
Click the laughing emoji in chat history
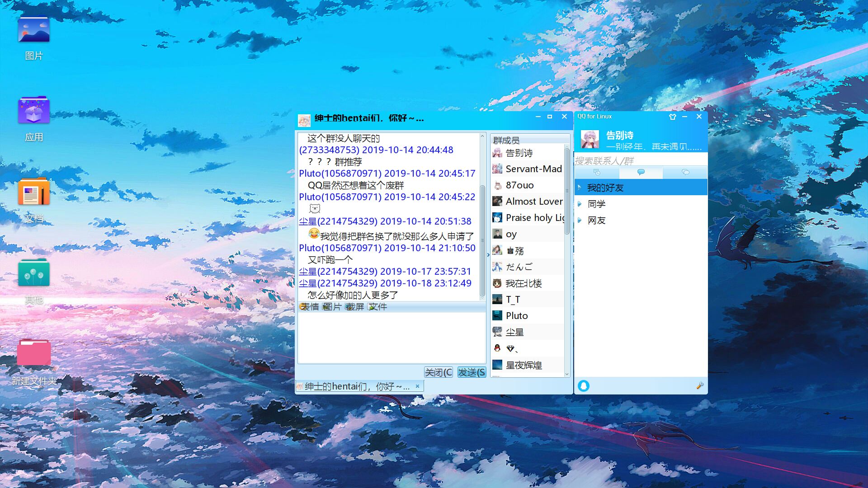314,234
